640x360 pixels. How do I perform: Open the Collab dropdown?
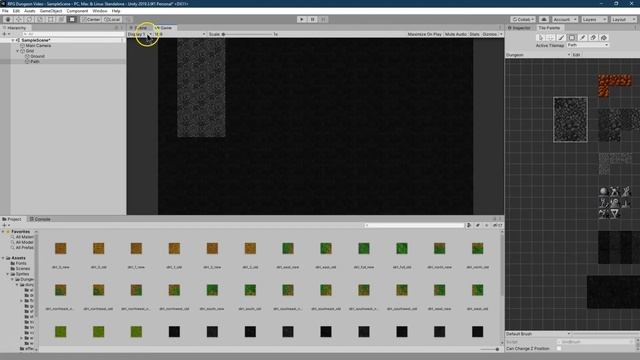pyautogui.click(x=523, y=19)
